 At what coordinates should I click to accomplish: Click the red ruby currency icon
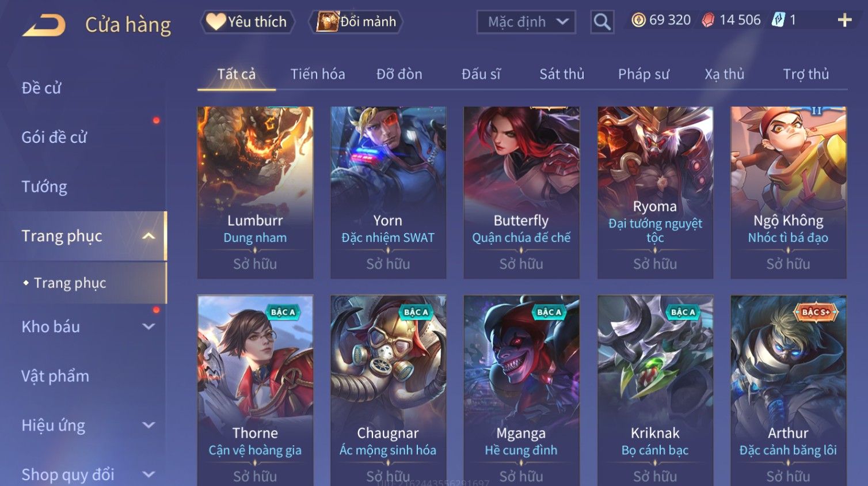(708, 20)
